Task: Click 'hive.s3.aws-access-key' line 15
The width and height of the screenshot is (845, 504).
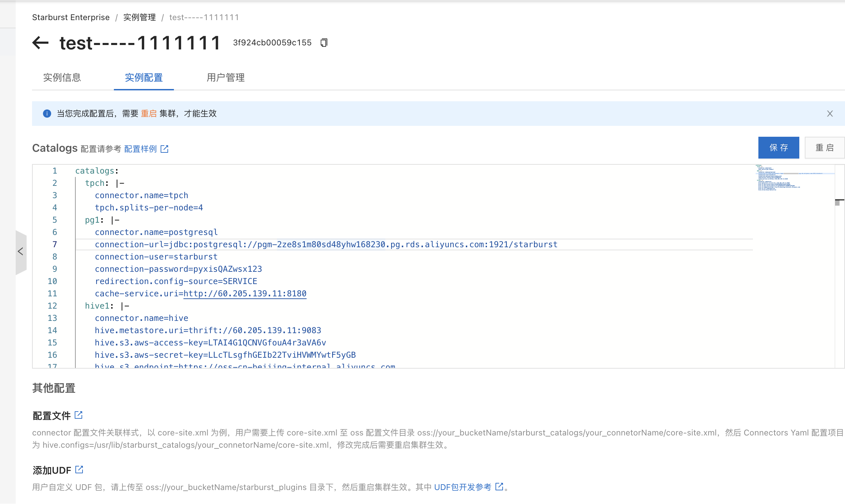Action: tap(210, 343)
